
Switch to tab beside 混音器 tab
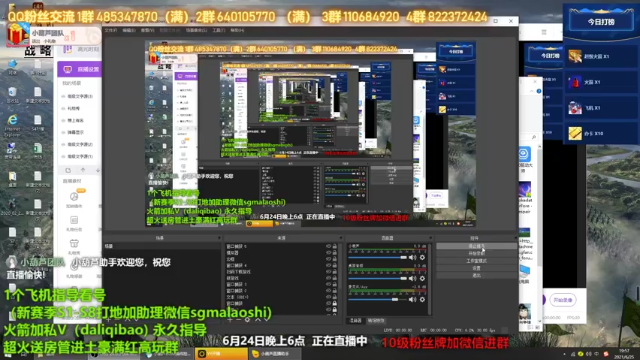pyautogui.click(x=376, y=321)
